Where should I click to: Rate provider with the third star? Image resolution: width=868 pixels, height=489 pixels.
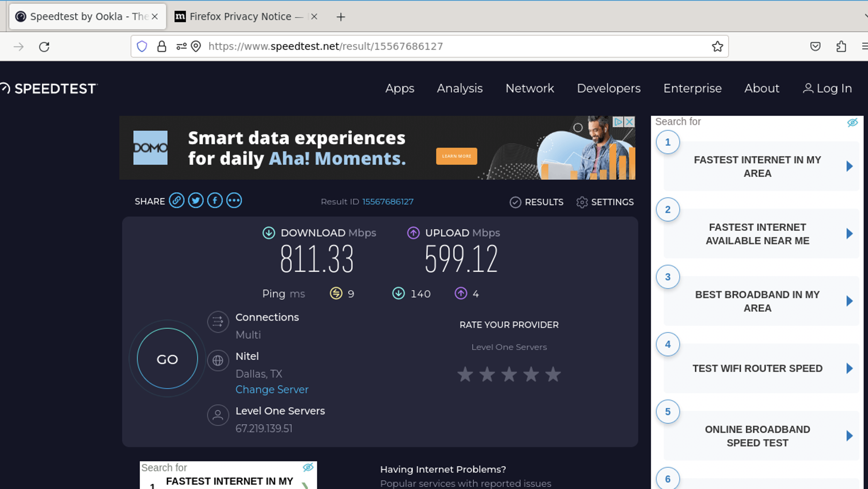509,375
